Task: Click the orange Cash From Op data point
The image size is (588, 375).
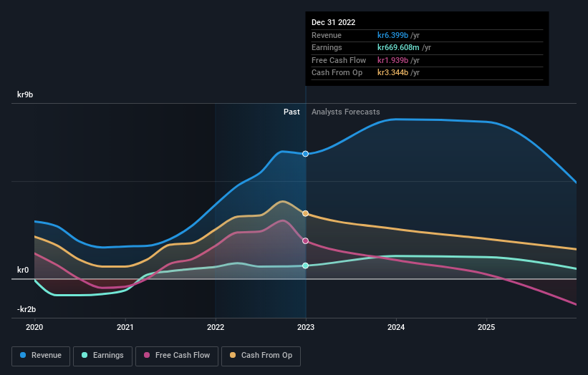Action: pyautogui.click(x=306, y=213)
